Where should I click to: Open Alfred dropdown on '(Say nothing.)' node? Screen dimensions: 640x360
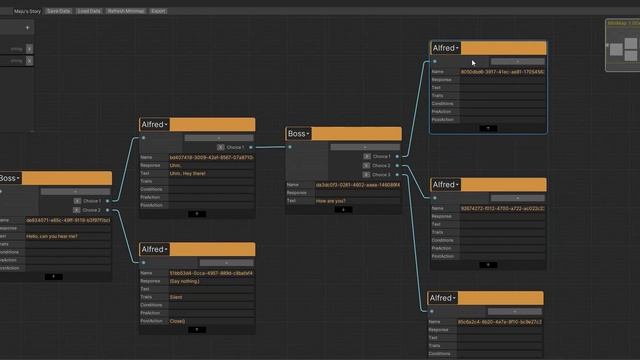coord(154,249)
